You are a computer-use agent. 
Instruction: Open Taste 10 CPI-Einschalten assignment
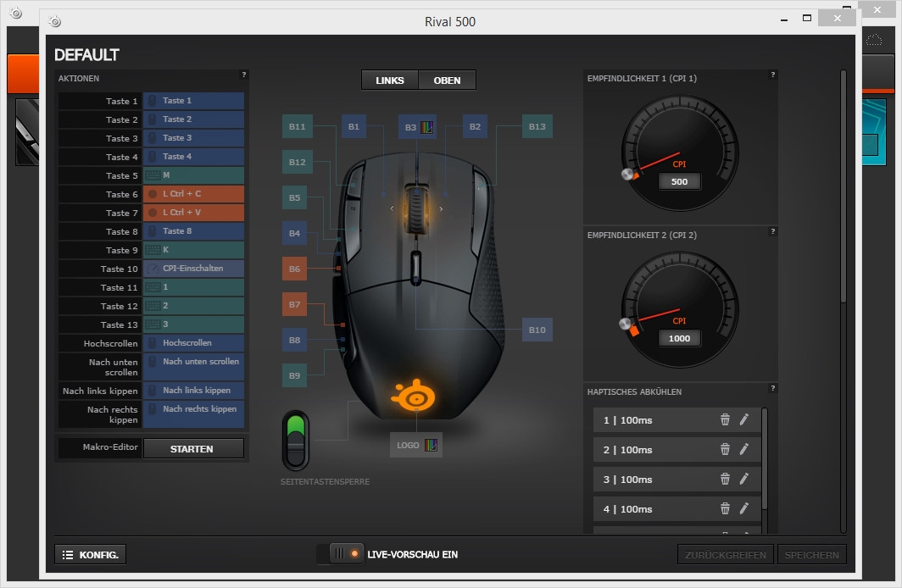click(193, 269)
